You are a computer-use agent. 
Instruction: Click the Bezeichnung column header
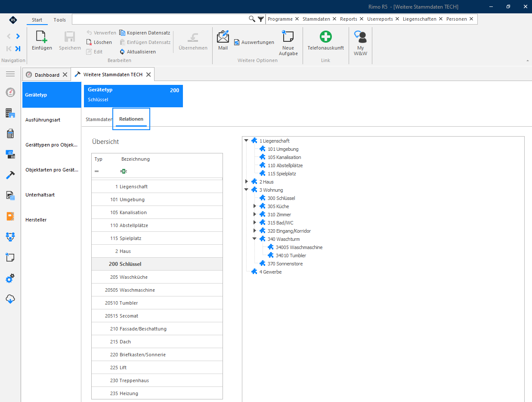coord(136,159)
